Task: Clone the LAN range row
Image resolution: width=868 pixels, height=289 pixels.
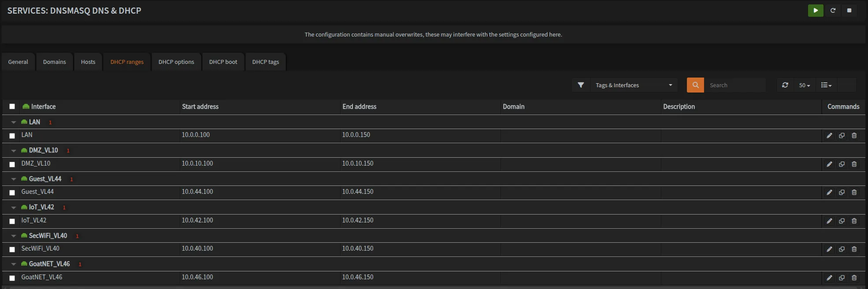Action: (x=842, y=136)
